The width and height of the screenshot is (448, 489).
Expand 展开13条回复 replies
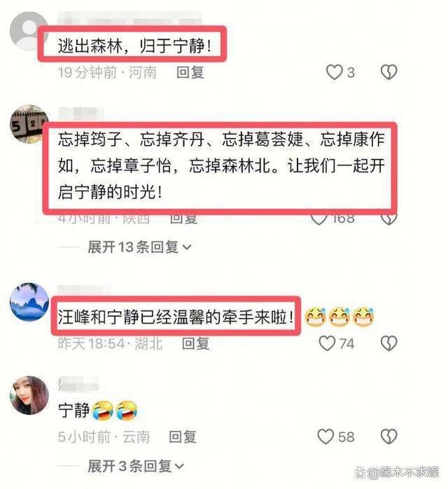click(x=139, y=247)
